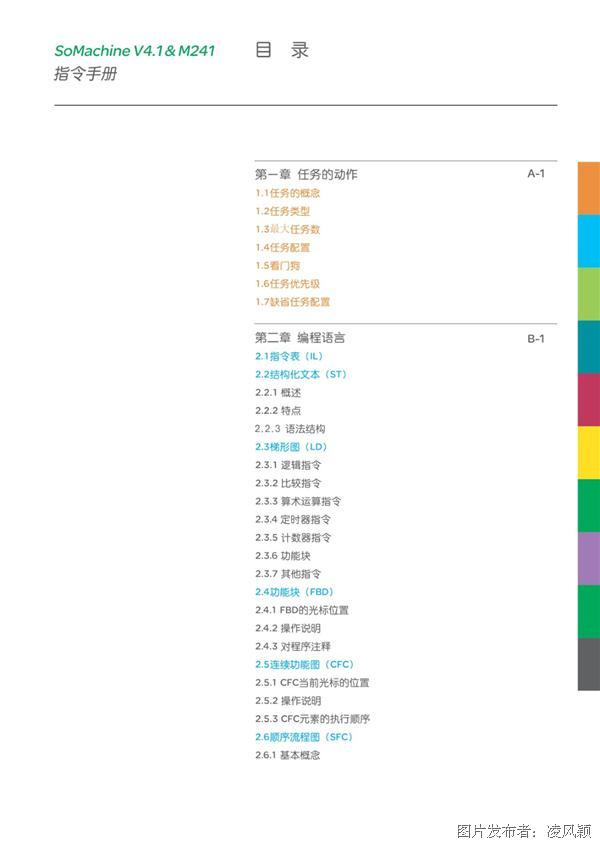The image size is (600, 848).
Task: Select entry 1.6任务优先级
Action: pyautogui.click(x=287, y=284)
